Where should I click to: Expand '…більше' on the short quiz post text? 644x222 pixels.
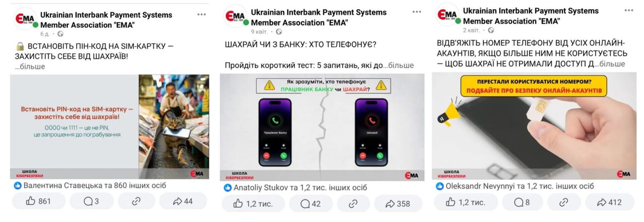coord(398,65)
